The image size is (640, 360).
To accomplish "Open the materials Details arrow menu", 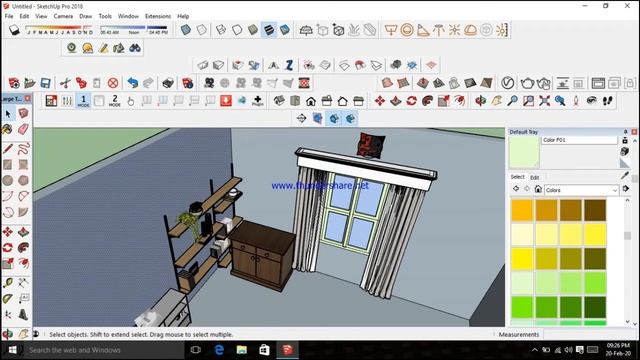I will point(626,189).
